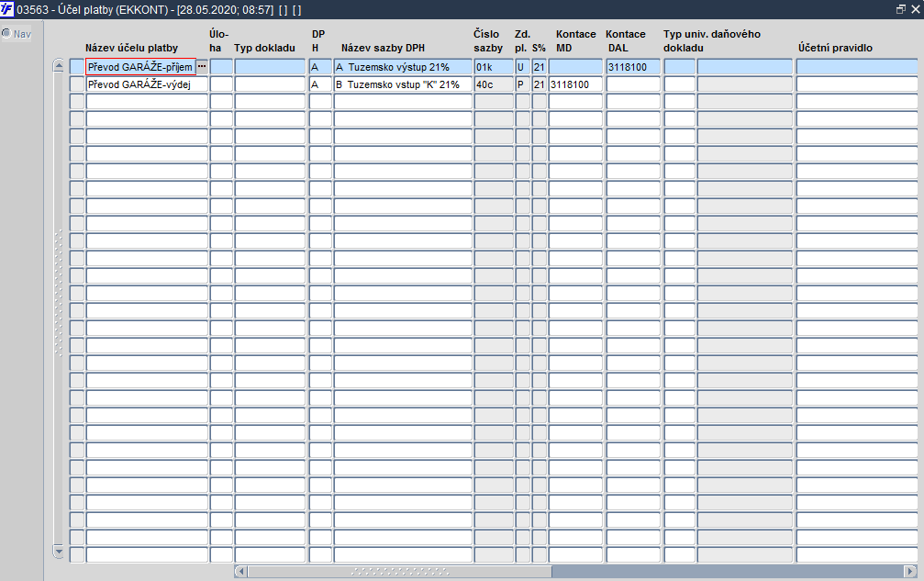The height and width of the screenshot is (581, 924).
Task: Click the 'A Tuzemsko výstup 21%' rate field
Action: (403, 67)
